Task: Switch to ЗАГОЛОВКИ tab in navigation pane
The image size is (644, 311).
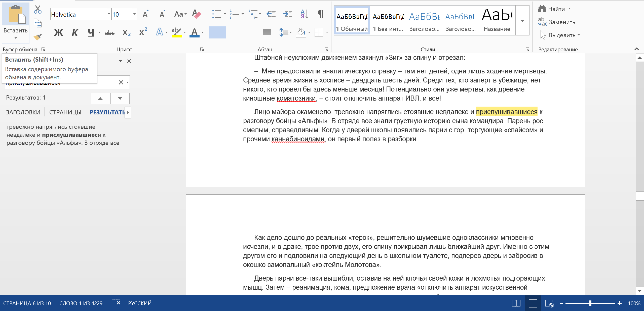Action: [x=23, y=112]
